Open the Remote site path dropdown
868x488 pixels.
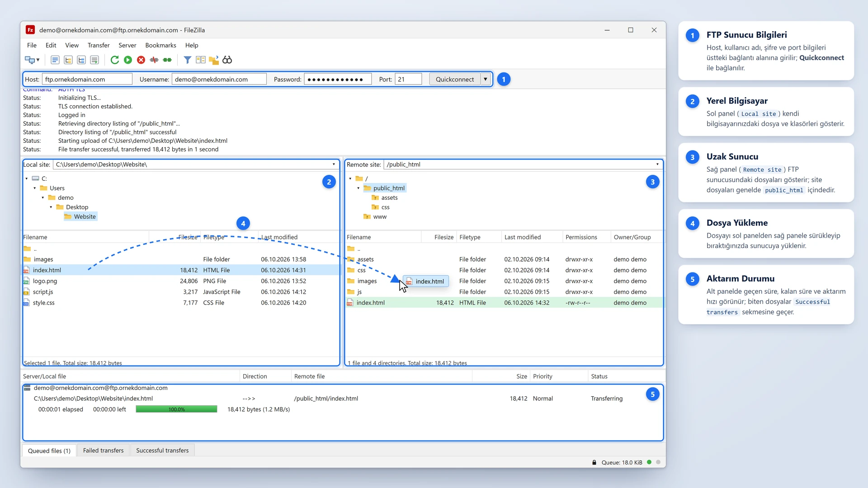pos(657,164)
